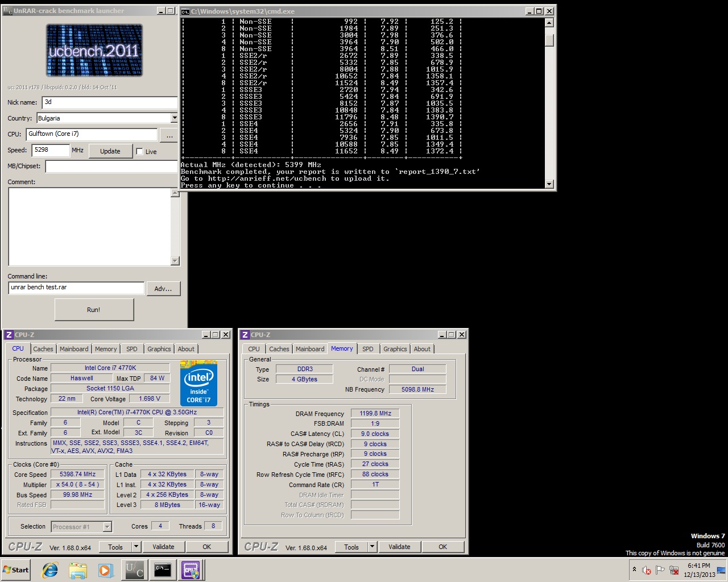Click the cmd scrollbar thumb

tap(549, 39)
